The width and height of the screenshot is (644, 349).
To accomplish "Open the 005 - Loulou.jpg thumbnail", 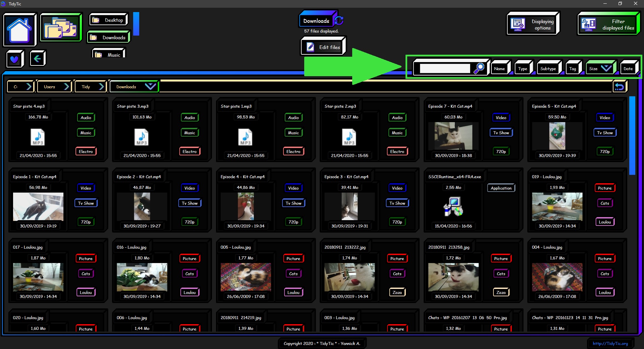I will click(x=246, y=277).
